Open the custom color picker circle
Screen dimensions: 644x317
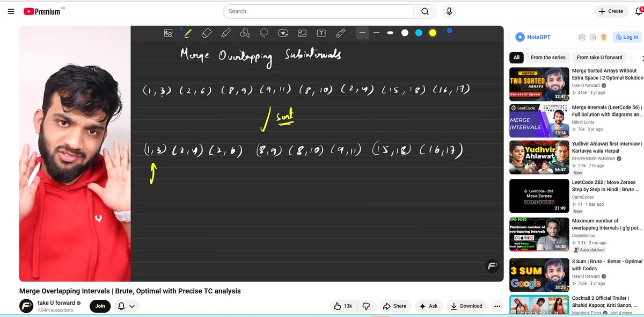click(x=447, y=33)
